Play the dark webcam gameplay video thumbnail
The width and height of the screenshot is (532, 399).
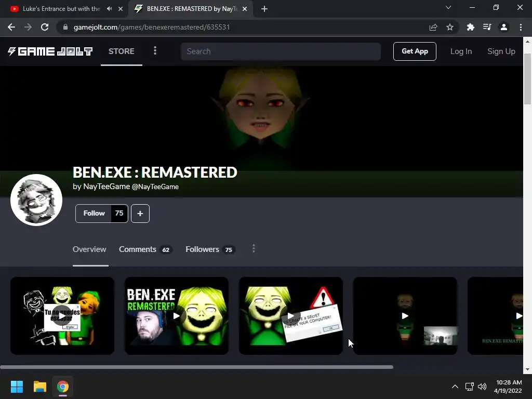[x=405, y=316]
